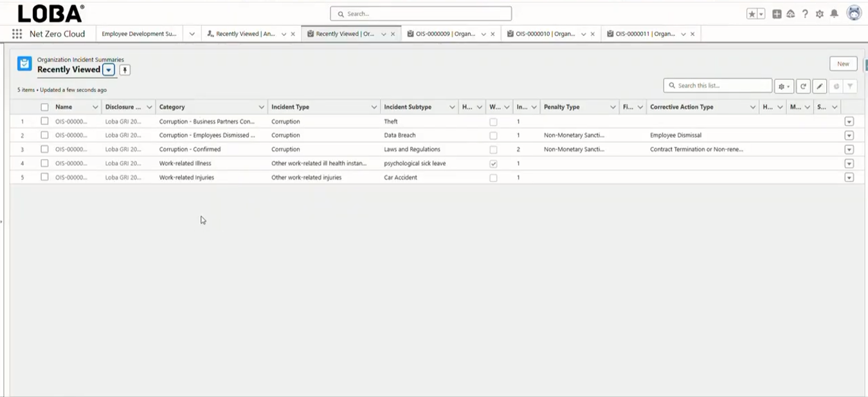
Task: Pin the Recently Viewed list view
Action: (x=125, y=70)
